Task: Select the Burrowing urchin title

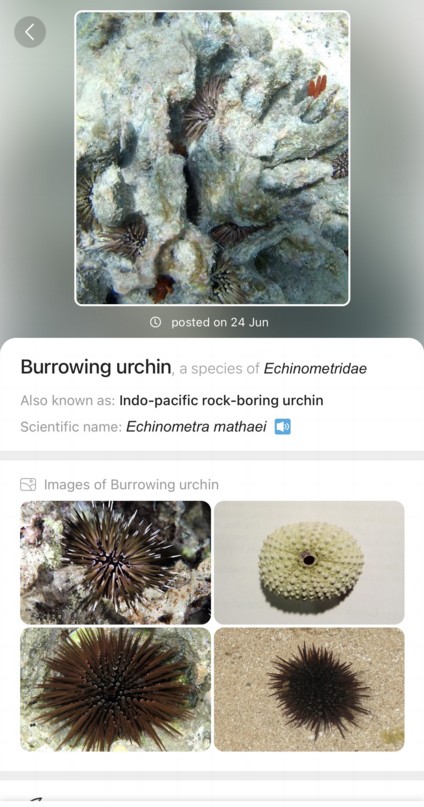Action: click(x=95, y=367)
